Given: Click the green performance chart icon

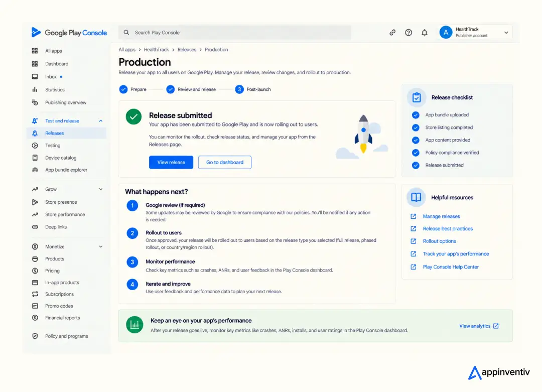Looking at the screenshot, I should (x=134, y=325).
